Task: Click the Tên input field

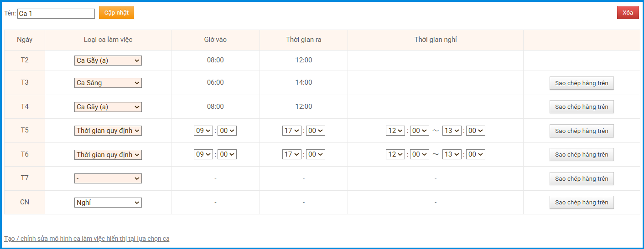Action: point(56,14)
